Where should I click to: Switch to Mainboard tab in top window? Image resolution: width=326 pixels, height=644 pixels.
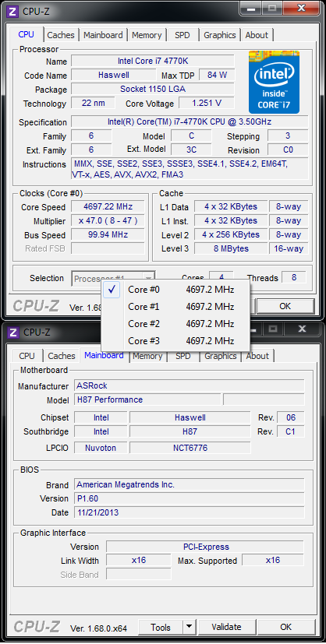[103, 35]
